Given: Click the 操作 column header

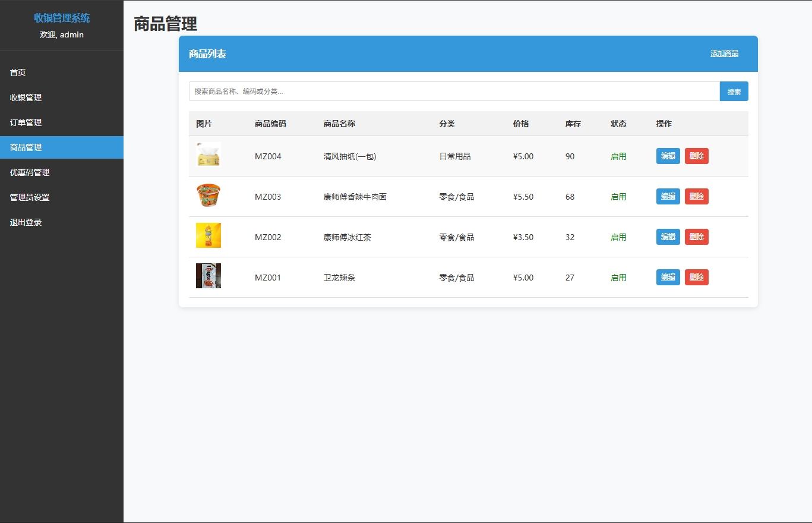Looking at the screenshot, I should (664, 124).
